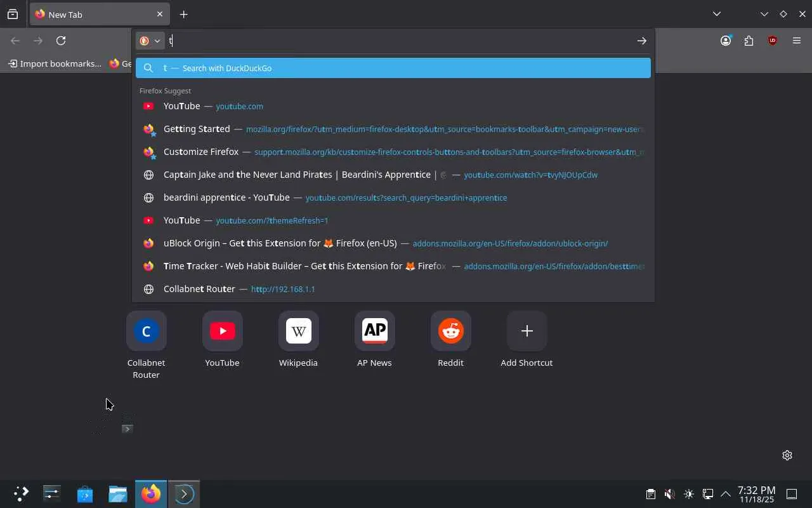
Task: Open the network connections tray icon
Action: tap(708, 494)
